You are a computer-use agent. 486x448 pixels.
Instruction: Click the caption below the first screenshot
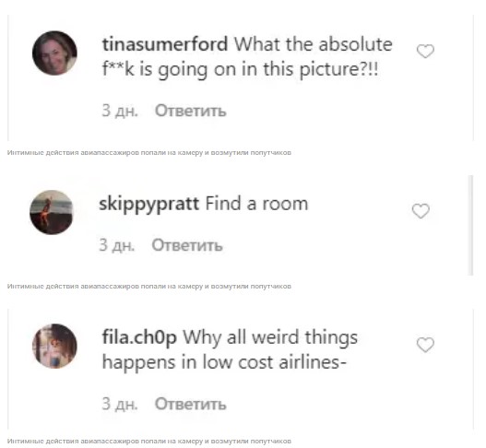point(149,152)
